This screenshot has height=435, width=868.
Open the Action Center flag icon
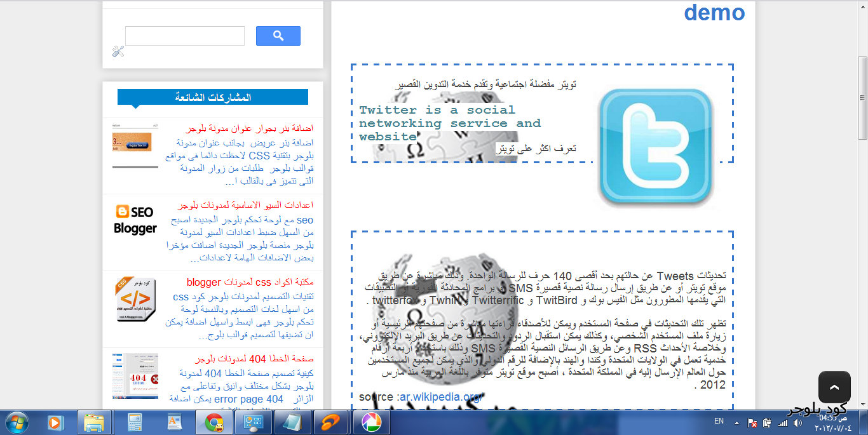tap(752, 422)
